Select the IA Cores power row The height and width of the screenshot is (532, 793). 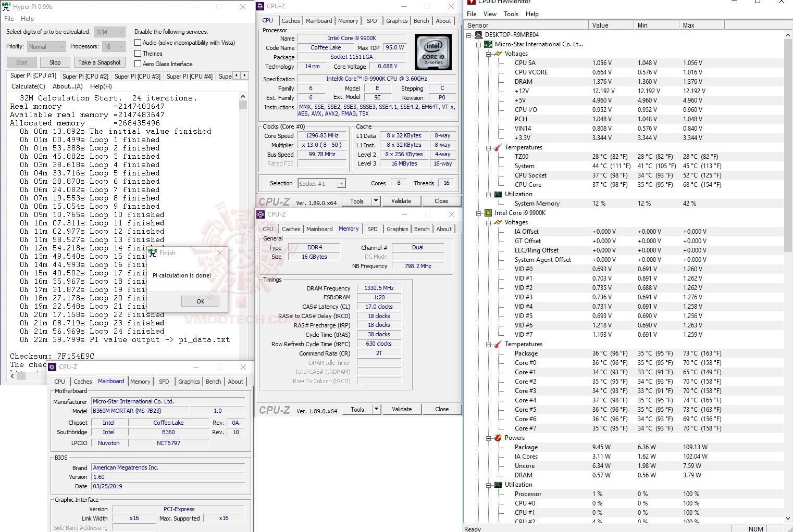624,457
